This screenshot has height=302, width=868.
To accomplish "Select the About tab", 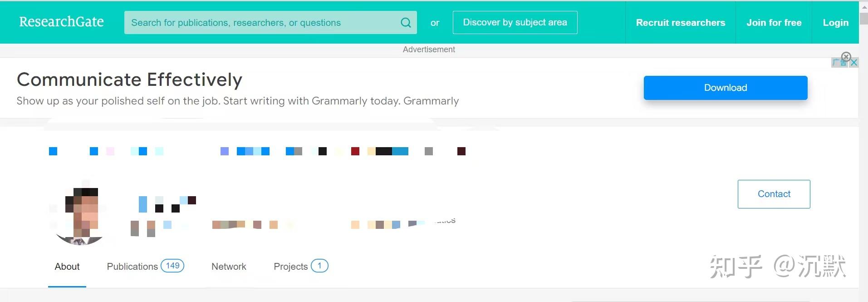I will click(67, 267).
